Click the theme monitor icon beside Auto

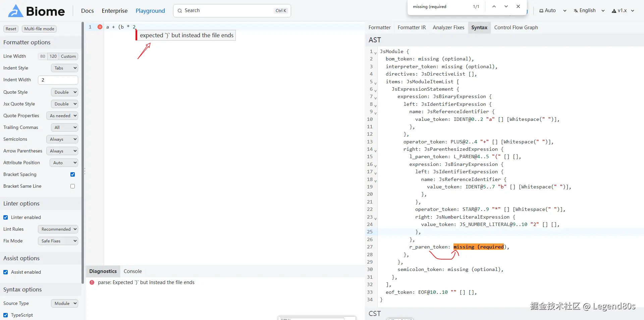tap(541, 11)
